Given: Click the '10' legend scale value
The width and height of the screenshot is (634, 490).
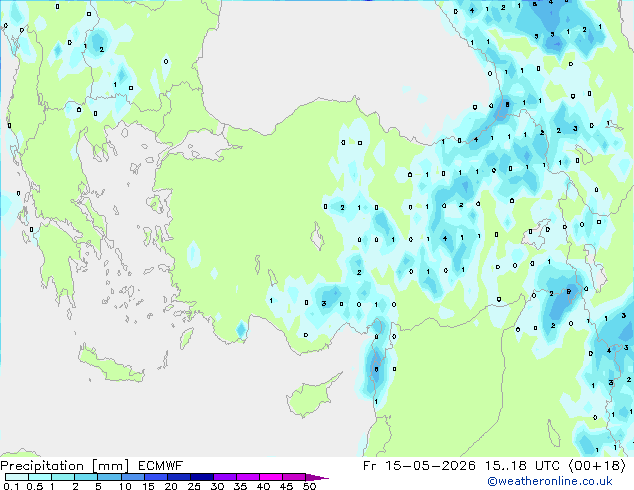Looking at the screenshot, I should 125,486.
